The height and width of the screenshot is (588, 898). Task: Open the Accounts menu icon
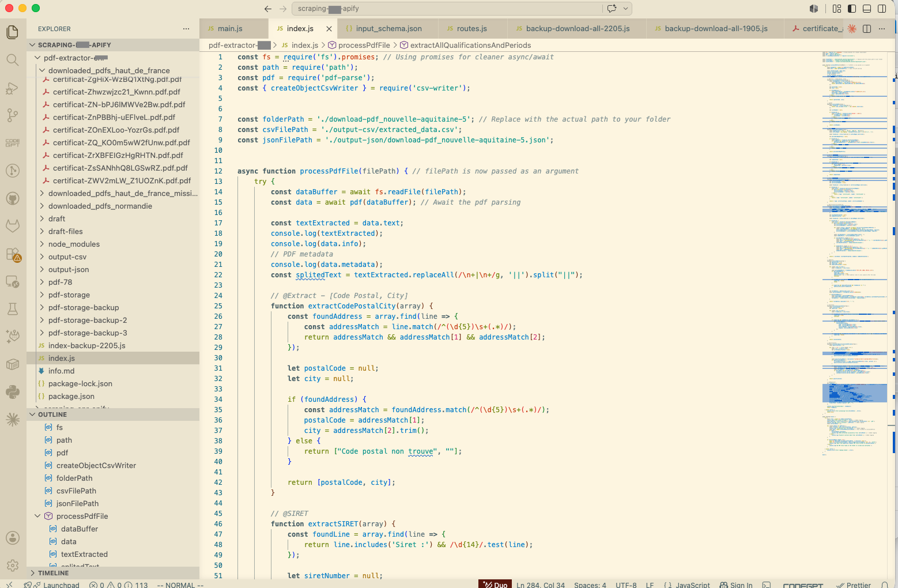[x=13, y=538]
